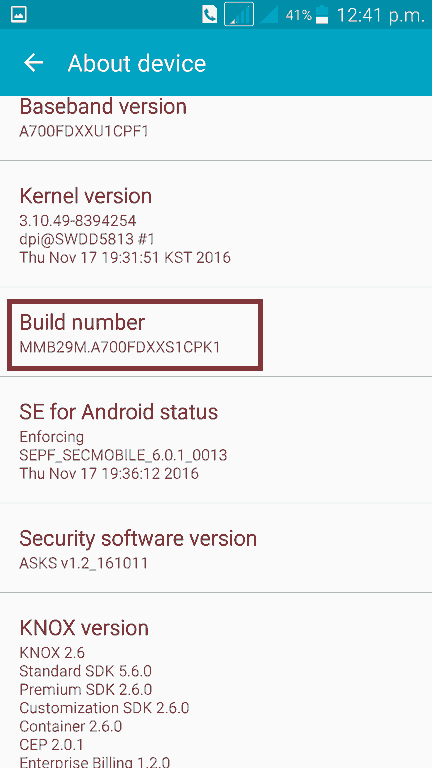Tap the phone call status icon
Viewport: 432px width, 768px height.
pyautogui.click(x=209, y=15)
